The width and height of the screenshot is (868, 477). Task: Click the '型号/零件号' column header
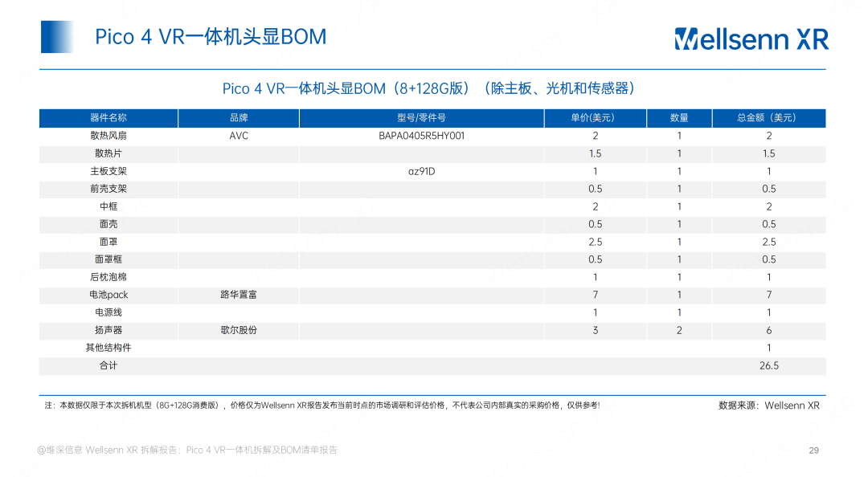pyautogui.click(x=421, y=118)
